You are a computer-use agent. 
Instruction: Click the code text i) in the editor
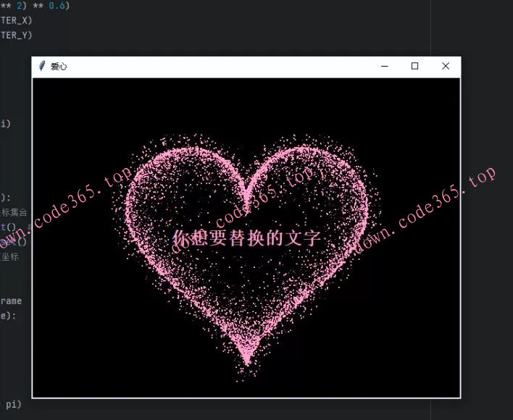tap(6, 123)
